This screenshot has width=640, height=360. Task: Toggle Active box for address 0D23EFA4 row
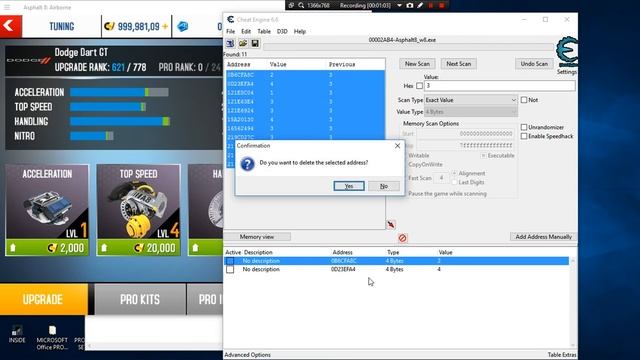point(230,269)
